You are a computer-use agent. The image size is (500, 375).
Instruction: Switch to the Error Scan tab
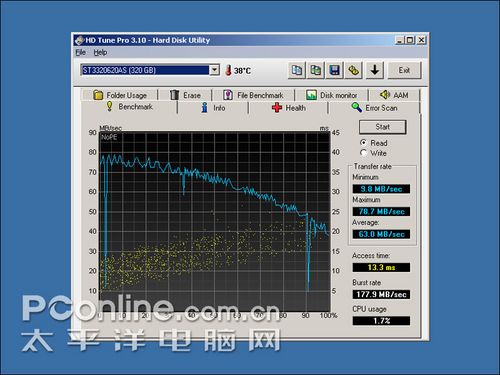(x=374, y=108)
